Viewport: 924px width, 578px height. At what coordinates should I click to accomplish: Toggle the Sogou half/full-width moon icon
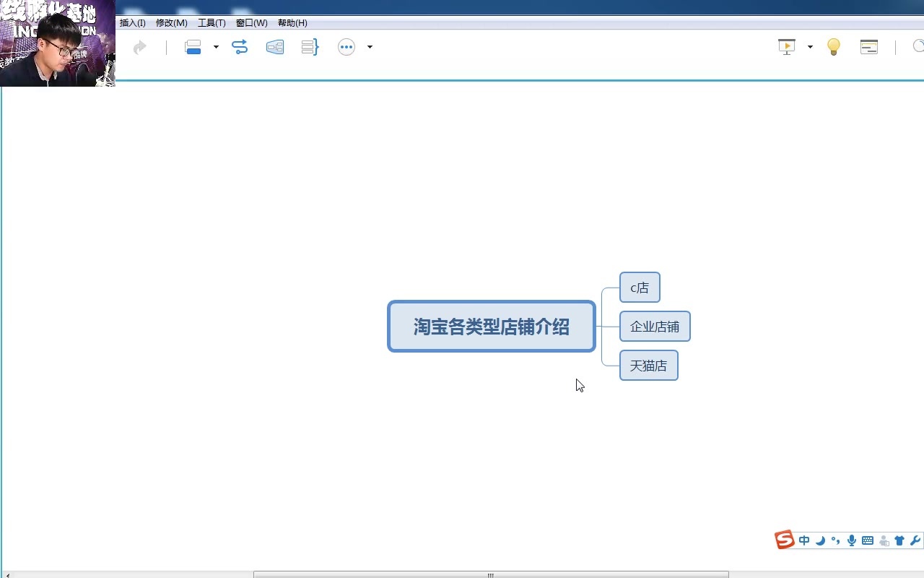click(x=820, y=540)
